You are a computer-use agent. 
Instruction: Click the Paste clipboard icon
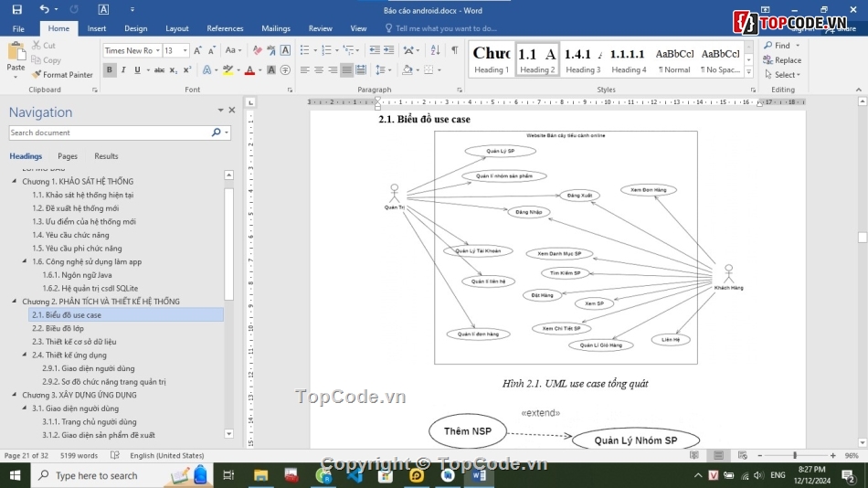pyautogui.click(x=16, y=51)
